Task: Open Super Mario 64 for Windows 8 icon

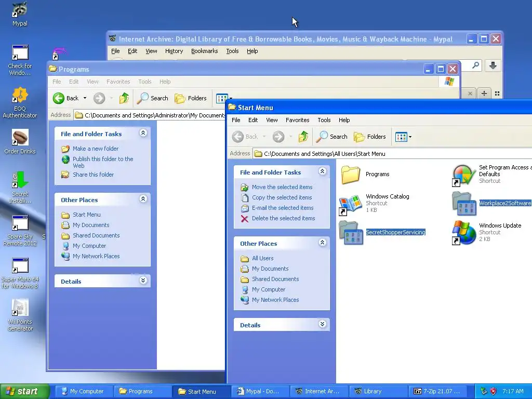Action: (20, 273)
